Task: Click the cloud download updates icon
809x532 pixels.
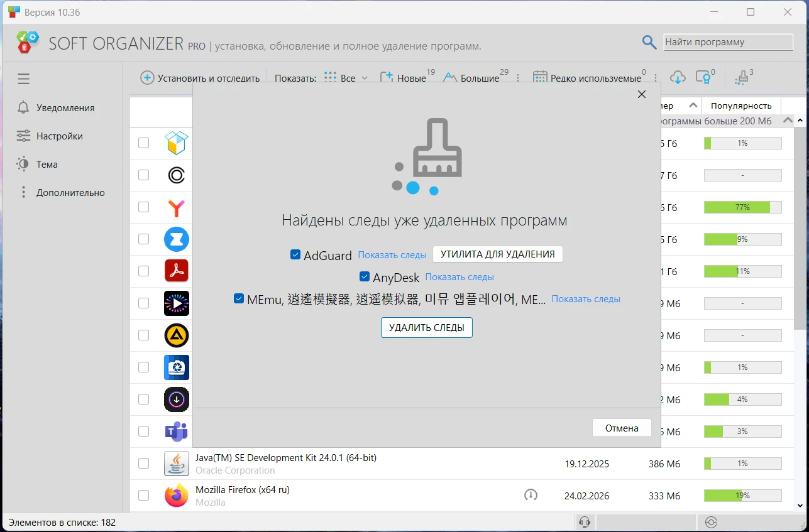Action: tap(677, 77)
